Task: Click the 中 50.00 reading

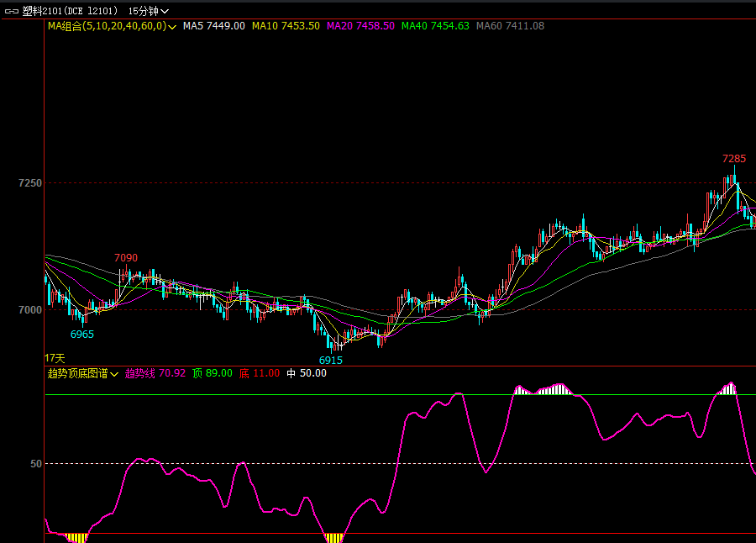Action: click(307, 373)
